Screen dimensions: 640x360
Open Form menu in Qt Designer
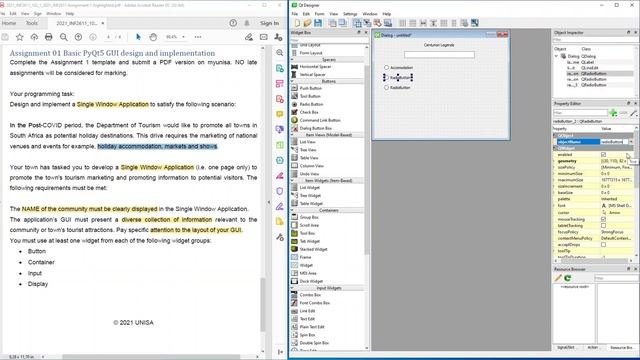click(320, 14)
